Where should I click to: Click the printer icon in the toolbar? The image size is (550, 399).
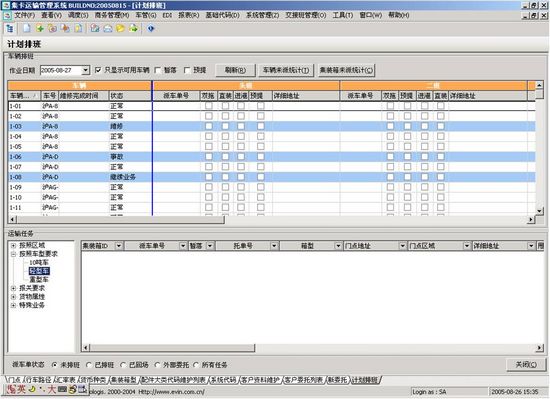click(x=108, y=28)
